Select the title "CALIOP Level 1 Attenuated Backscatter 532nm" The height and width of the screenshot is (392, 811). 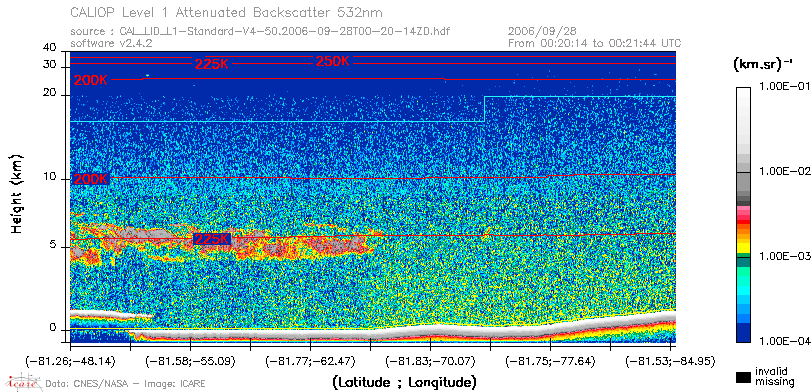click(227, 12)
